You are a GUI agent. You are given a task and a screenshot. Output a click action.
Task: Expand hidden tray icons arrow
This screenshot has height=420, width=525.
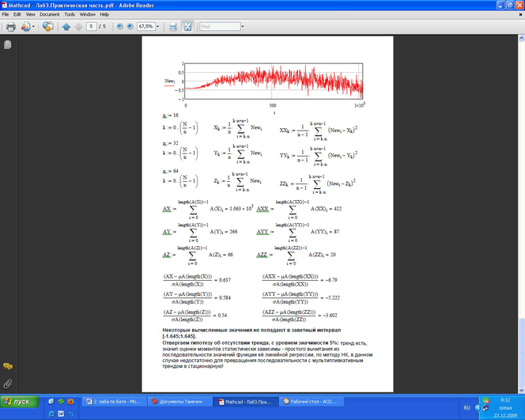click(x=478, y=407)
